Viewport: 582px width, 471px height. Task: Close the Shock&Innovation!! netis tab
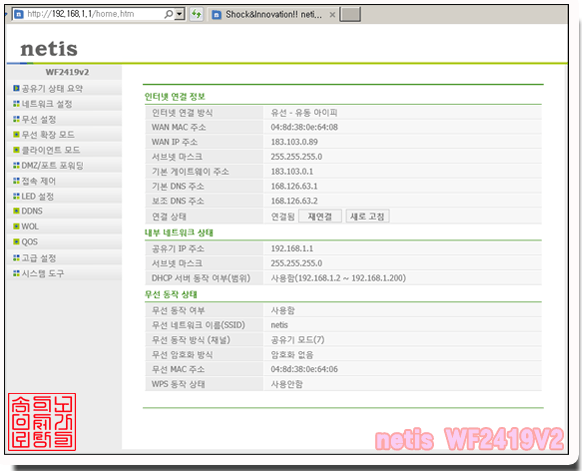(332, 14)
